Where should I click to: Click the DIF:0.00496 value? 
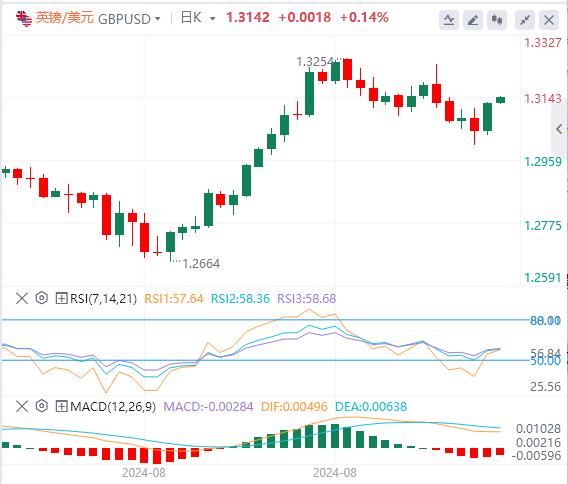(x=294, y=406)
